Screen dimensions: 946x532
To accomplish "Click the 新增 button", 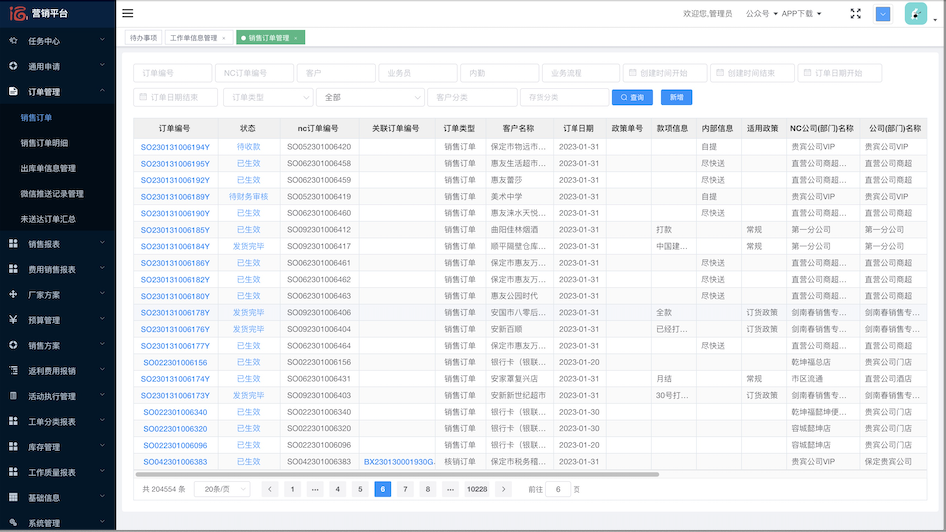I will pyautogui.click(x=677, y=97).
